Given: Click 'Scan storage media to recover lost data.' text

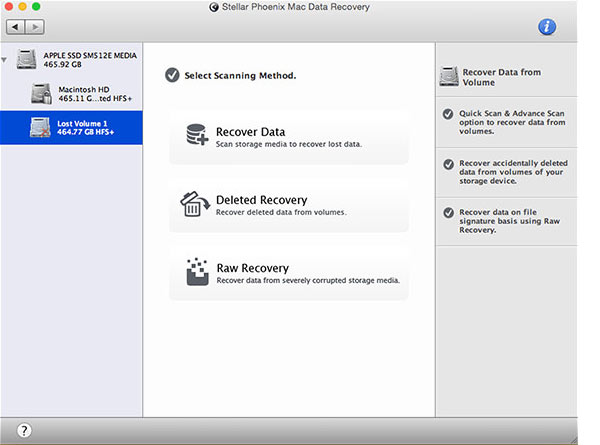Looking at the screenshot, I should (x=289, y=144).
